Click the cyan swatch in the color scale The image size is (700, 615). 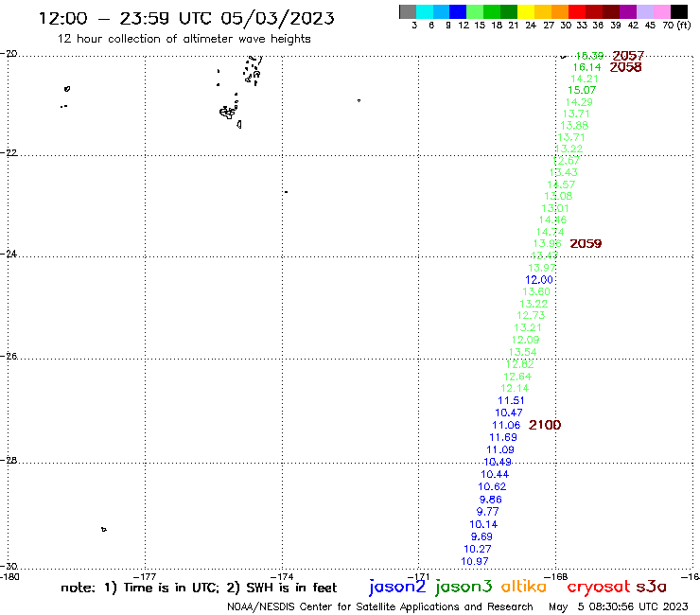point(425,11)
